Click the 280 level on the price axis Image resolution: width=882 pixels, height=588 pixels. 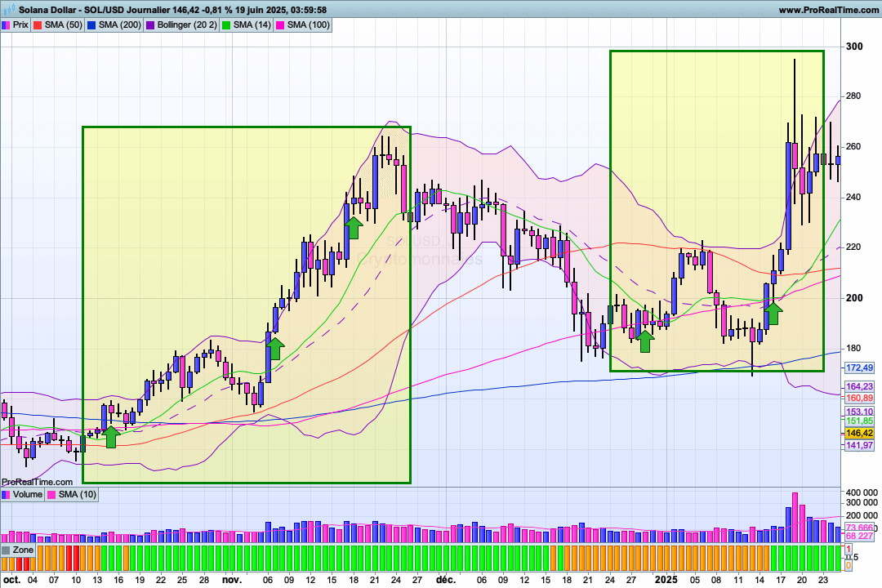(x=854, y=96)
